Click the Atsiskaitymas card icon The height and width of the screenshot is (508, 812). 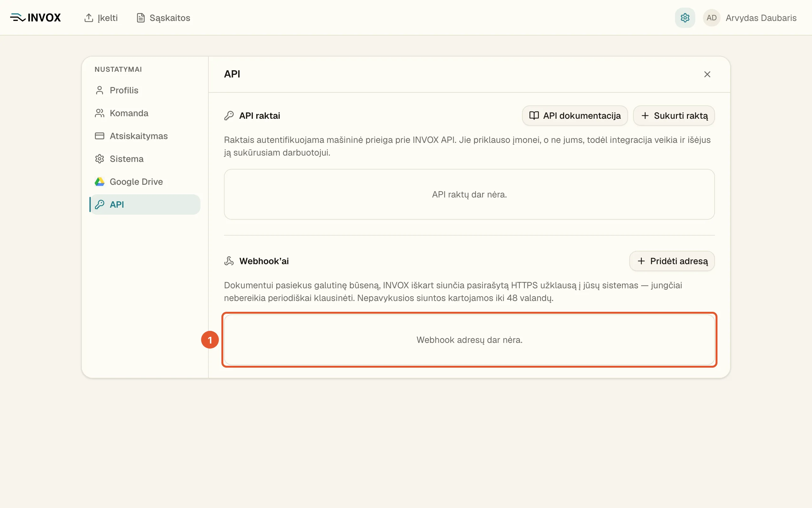point(99,136)
